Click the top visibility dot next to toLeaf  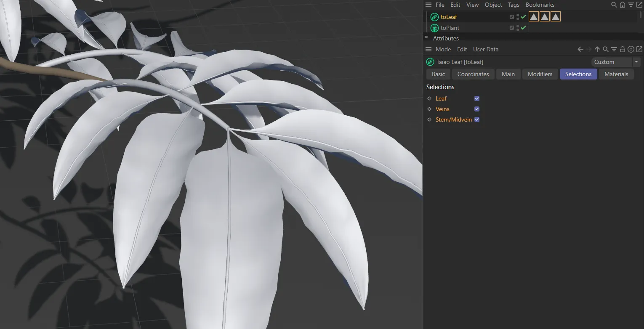pyautogui.click(x=518, y=15)
